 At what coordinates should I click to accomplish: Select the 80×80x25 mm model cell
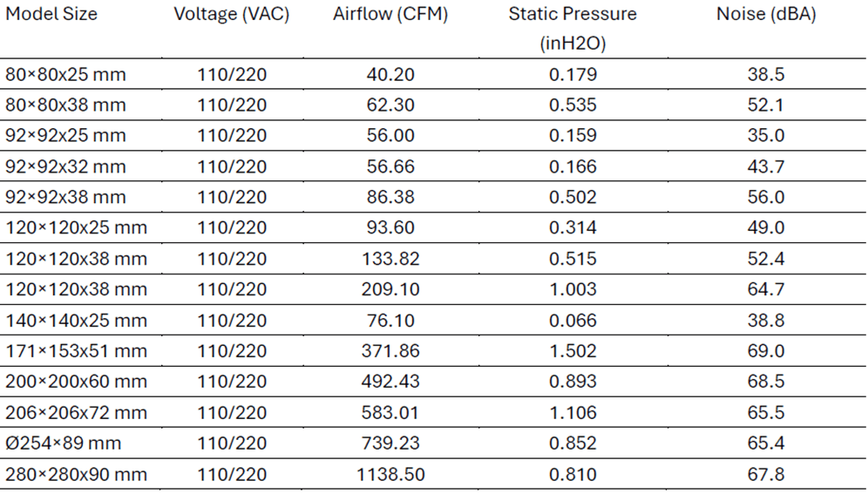coord(65,75)
